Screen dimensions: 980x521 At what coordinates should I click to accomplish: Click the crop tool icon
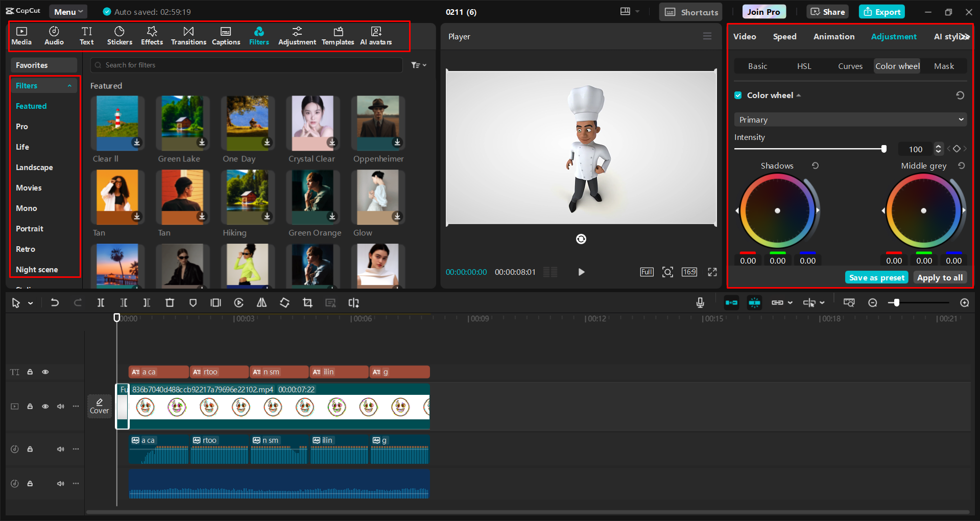pos(307,303)
